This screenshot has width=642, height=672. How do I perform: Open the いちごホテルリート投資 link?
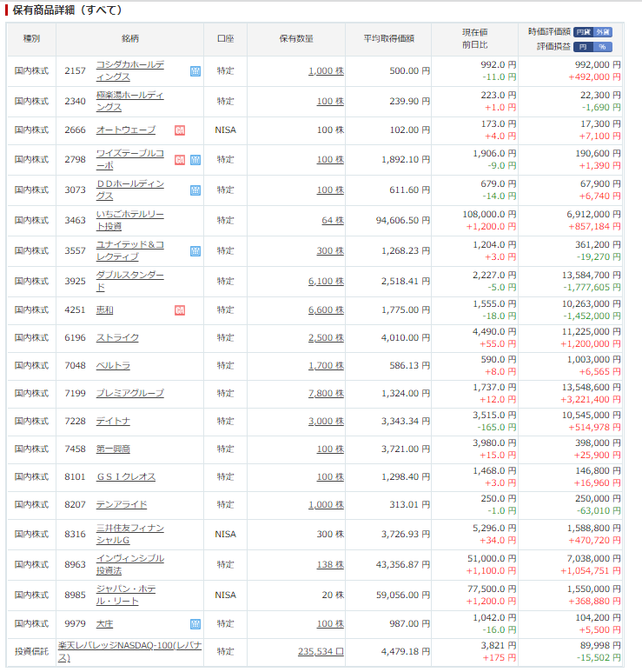point(129,220)
